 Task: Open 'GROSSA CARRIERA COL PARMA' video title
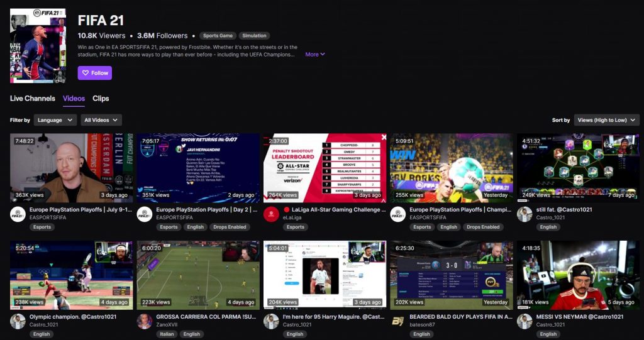coord(208,317)
